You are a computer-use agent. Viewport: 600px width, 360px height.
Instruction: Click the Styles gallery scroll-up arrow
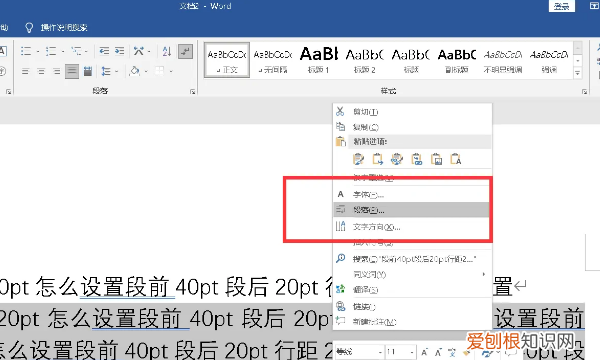point(578,48)
